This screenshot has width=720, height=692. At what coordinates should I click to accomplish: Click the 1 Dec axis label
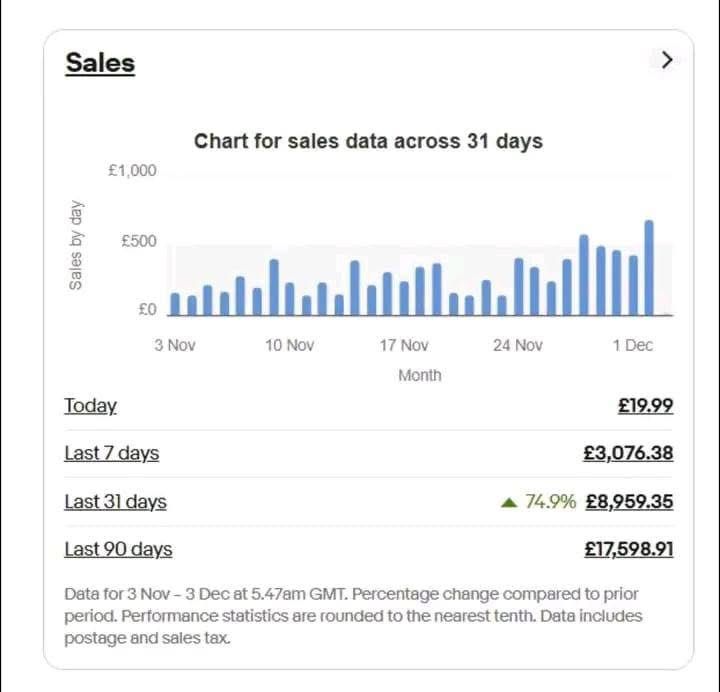point(632,345)
